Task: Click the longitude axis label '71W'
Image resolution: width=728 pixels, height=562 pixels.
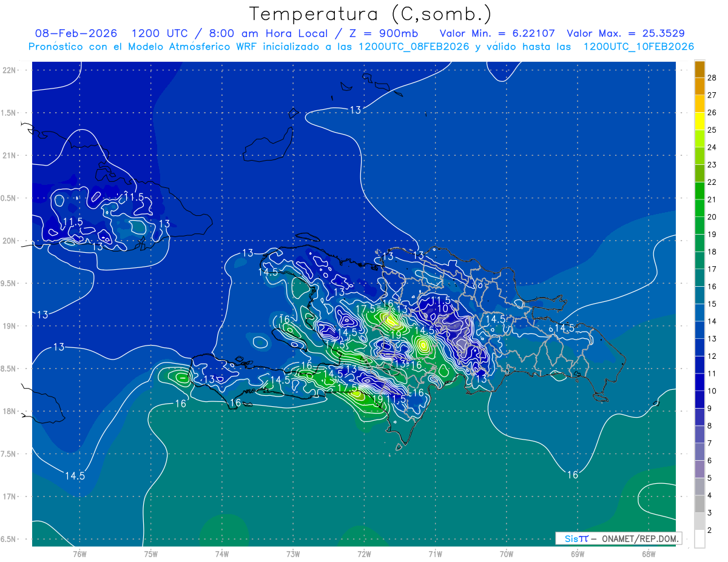Action: 435,554
